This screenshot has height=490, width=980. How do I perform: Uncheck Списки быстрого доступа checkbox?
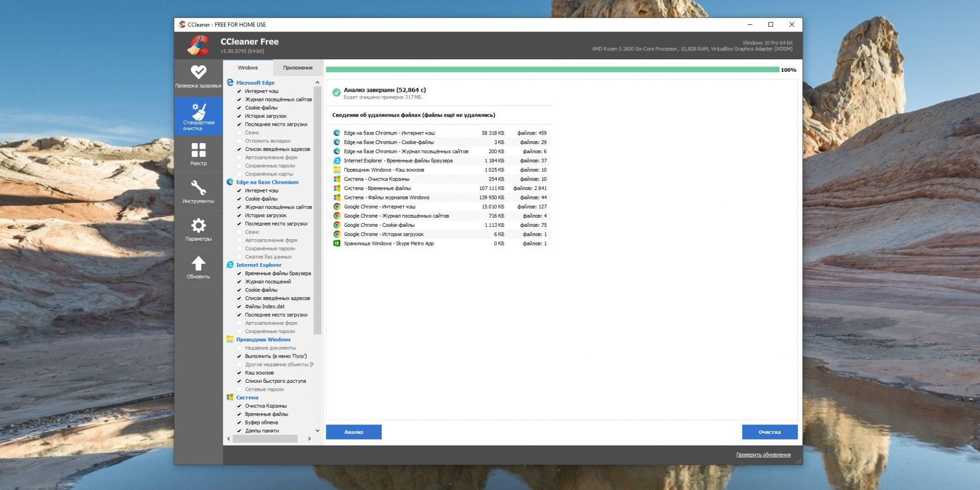click(239, 381)
